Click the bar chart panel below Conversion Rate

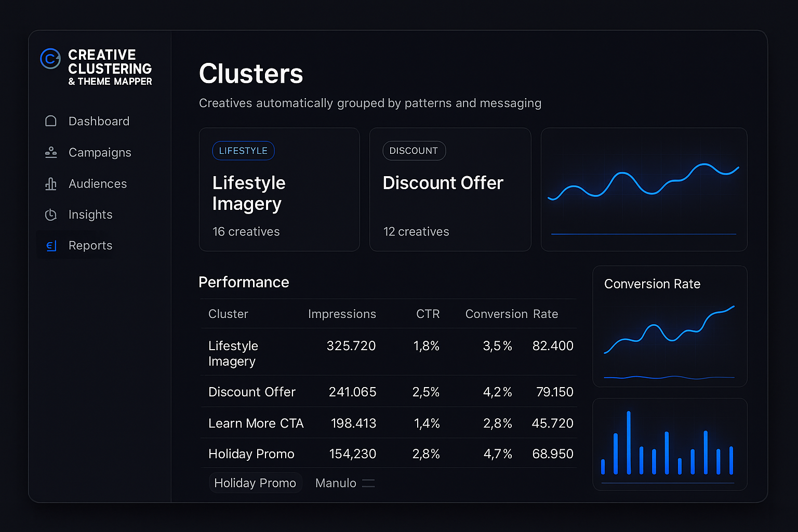(x=670, y=444)
